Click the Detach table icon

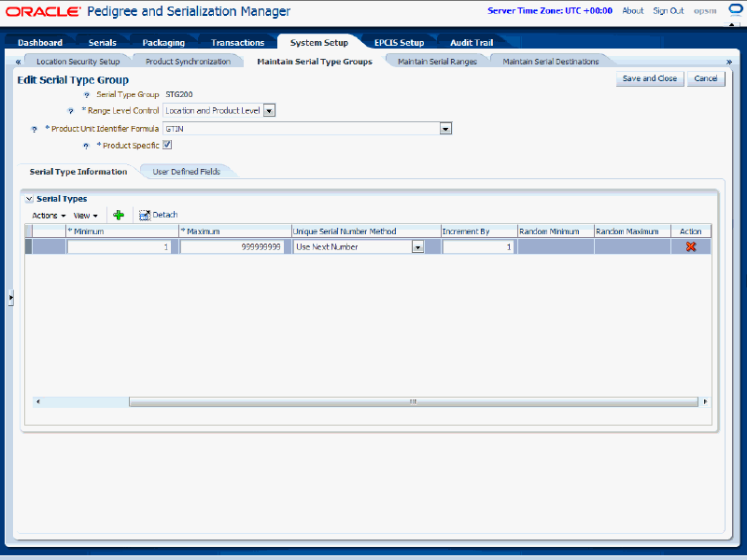[145, 216]
